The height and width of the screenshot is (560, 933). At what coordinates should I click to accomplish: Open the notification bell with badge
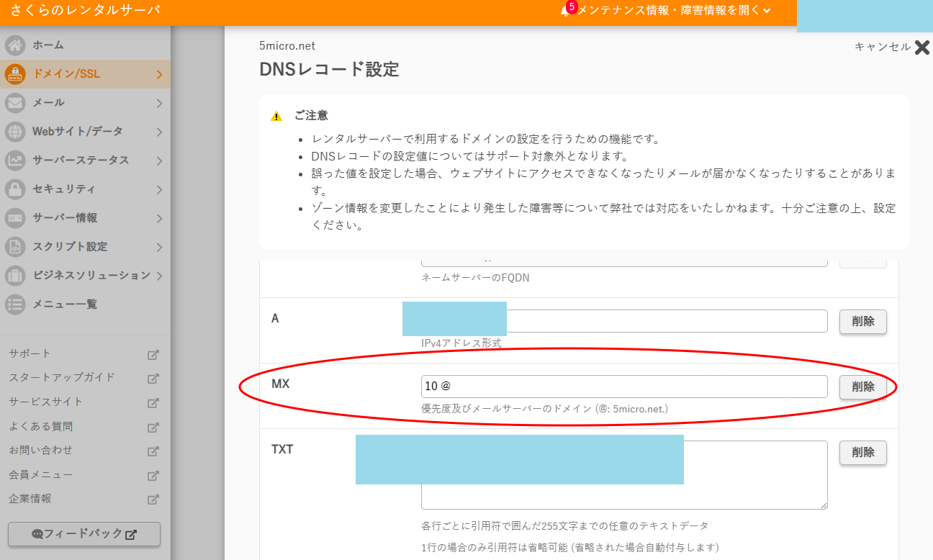(566, 10)
